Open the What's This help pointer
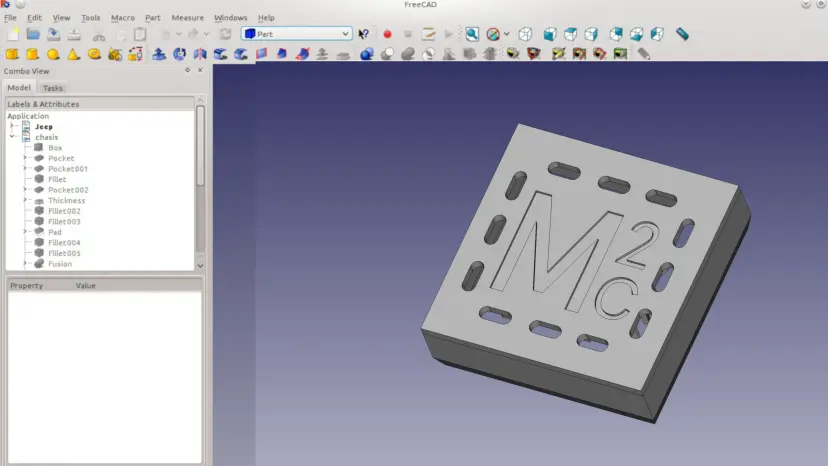 [363, 34]
